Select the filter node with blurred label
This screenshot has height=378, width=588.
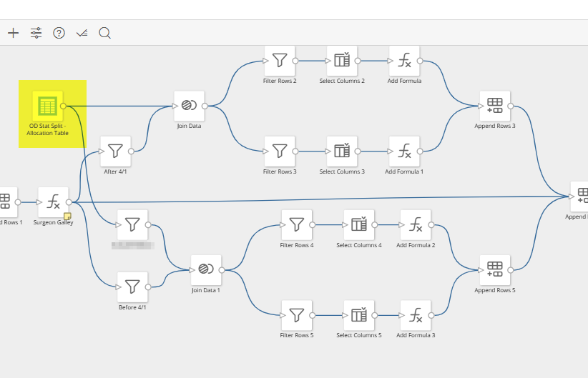click(132, 225)
